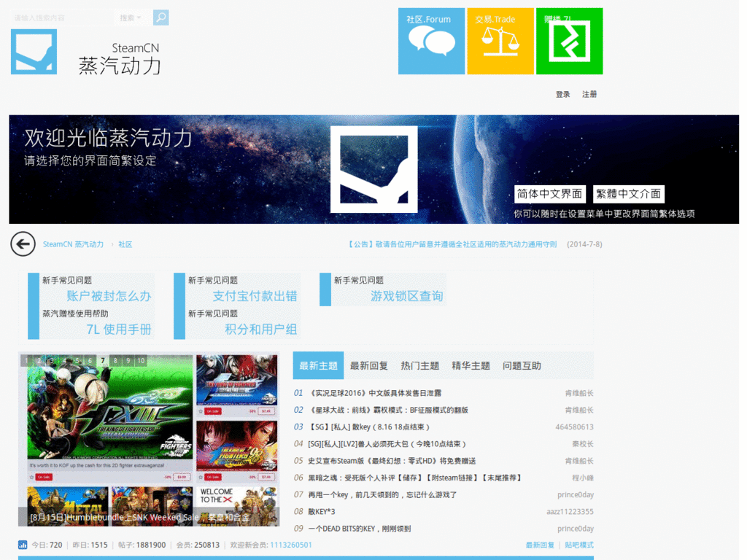Open the 搜索 search type dropdown
The height and width of the screenshot is (560, 747).
[130, 17]
